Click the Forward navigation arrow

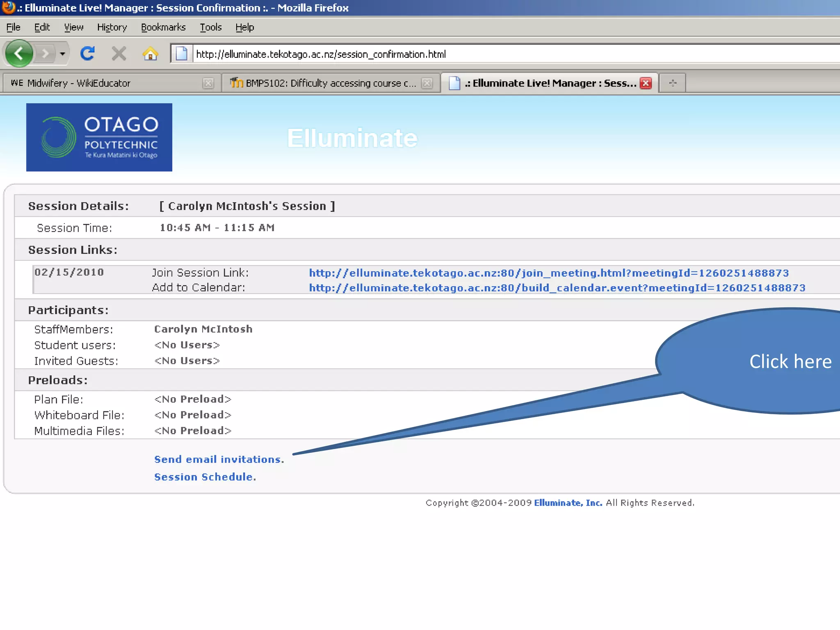[45, 54]
